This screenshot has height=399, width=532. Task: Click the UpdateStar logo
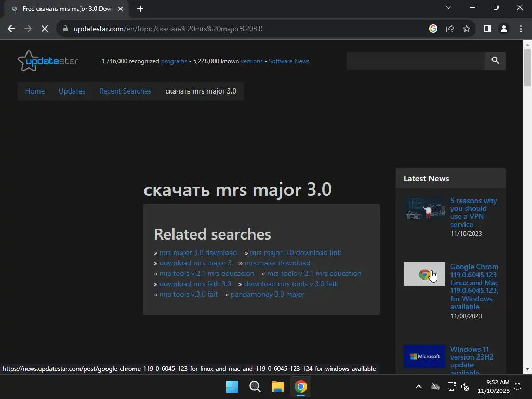(48, 61)
